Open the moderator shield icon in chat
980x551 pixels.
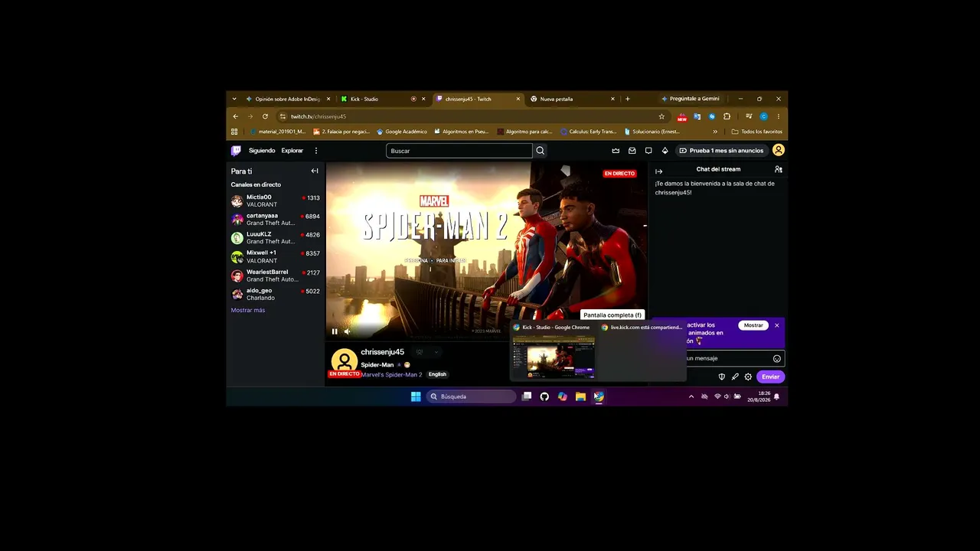pos(721,377)
